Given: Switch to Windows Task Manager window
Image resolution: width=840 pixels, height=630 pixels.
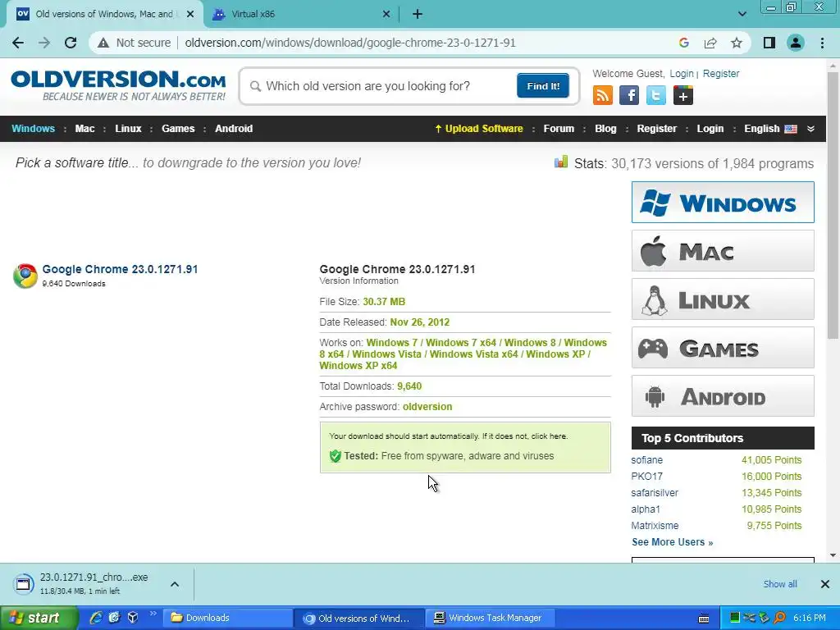Looking at the screenshot, I should click(491, 619).
